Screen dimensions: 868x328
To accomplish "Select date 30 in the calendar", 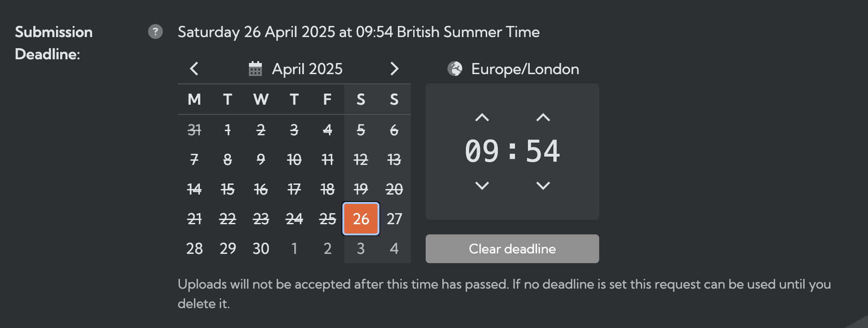I will click(261, 248).
